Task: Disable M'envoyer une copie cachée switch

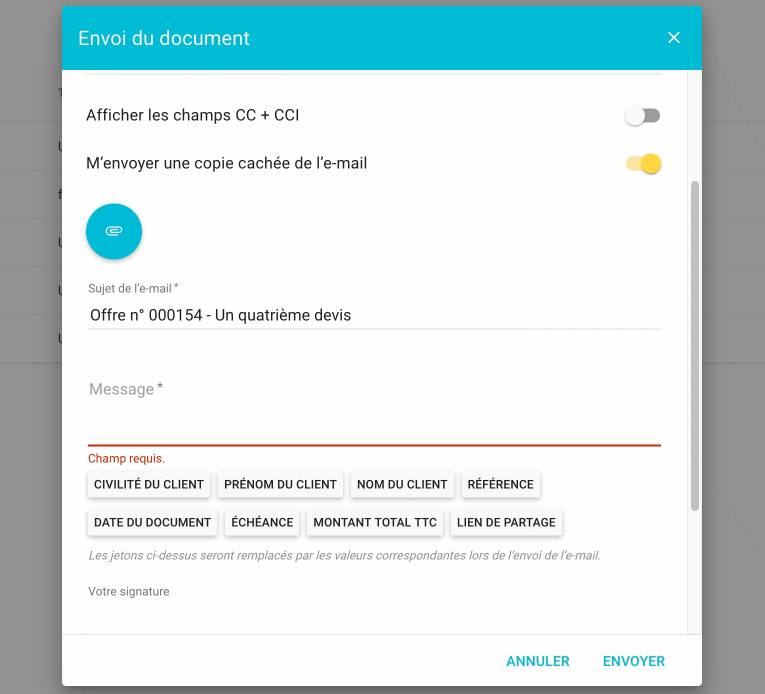Action: pos(644,163)
